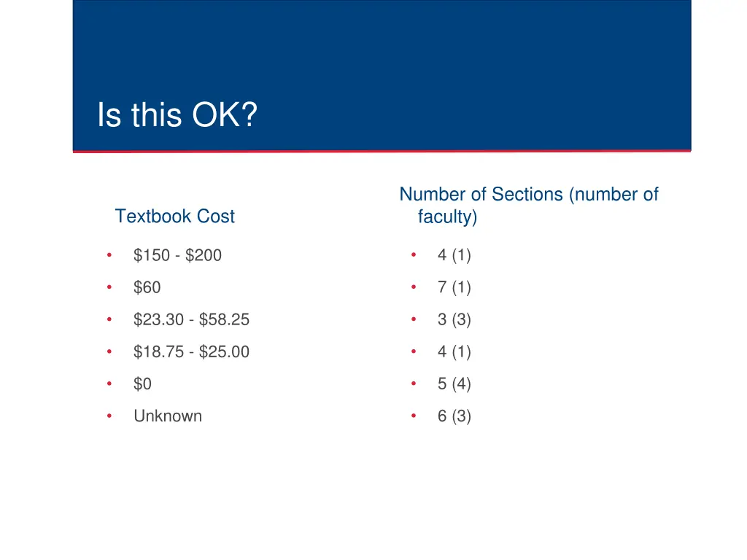Select the "$150 - $200" cost entry
The width and height of the screenshot is (747, 560).
[x=177, y=255]
